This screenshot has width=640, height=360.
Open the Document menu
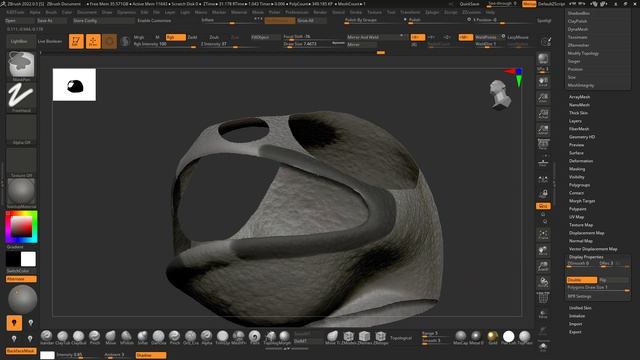87,12
